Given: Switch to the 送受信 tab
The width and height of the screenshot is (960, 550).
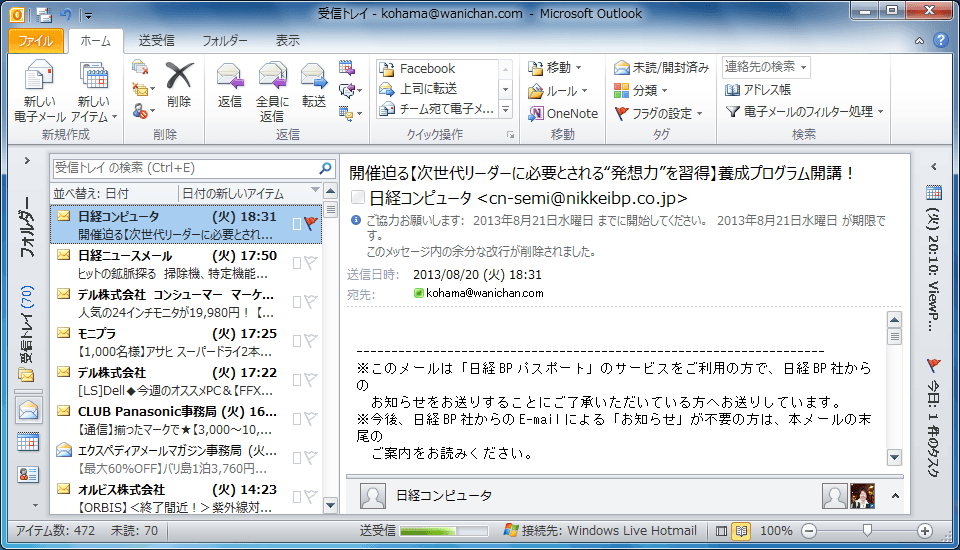Looking at the screenshot, I should [156, 41].
